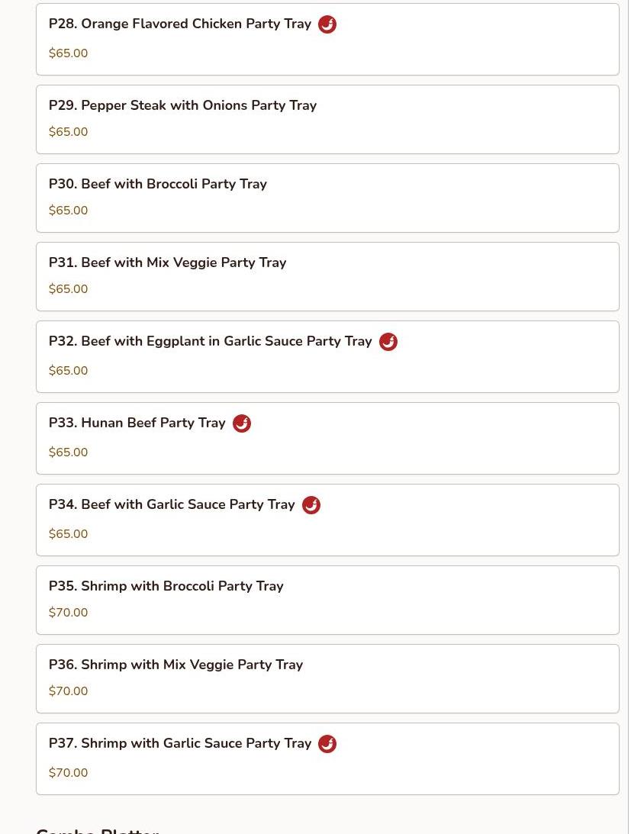Open the P33 Hunan Beef Party Tray title
The image size is (644, 834).
coord(137,423)
